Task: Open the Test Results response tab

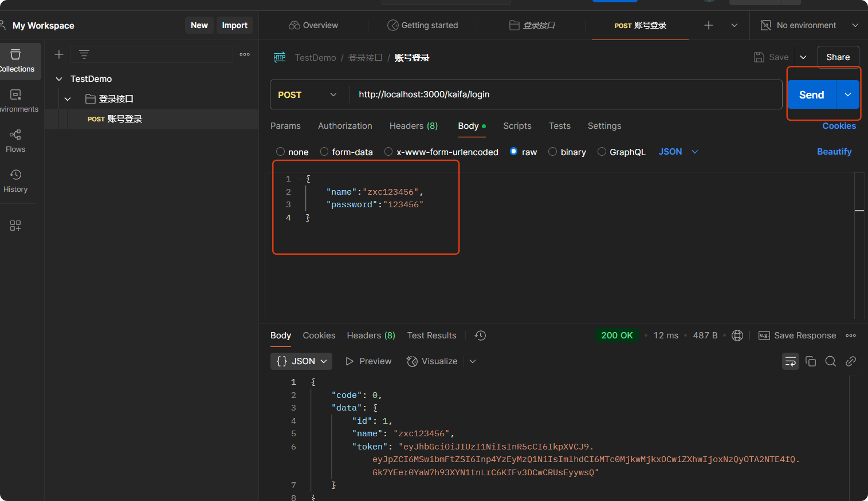Action: coord(432,336)
